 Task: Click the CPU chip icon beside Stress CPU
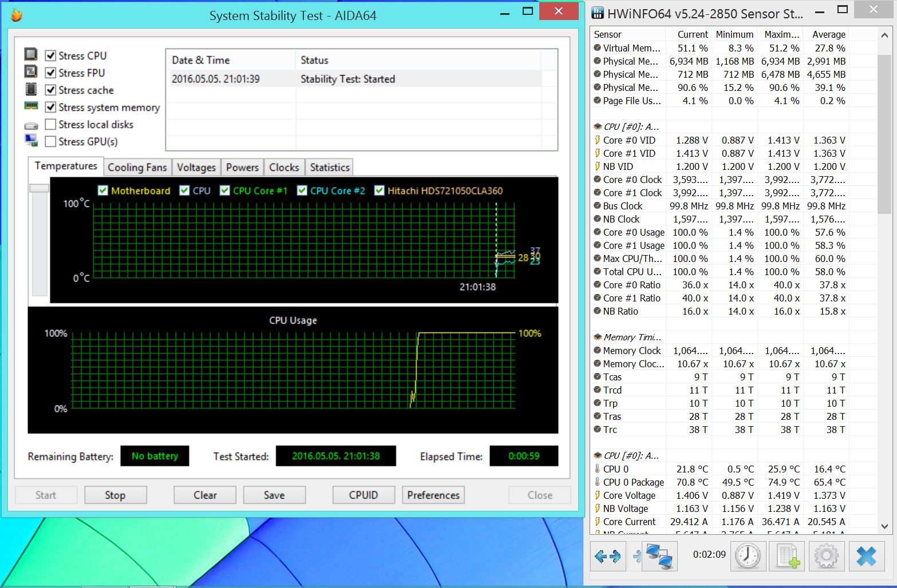tap(31, 54)
